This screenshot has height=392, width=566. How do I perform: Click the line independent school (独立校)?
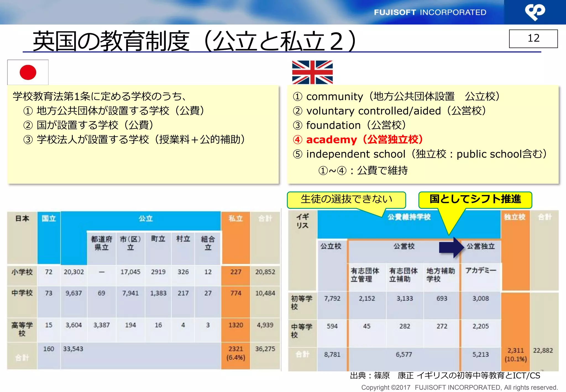pyautogui.click(x=420, y=154)
